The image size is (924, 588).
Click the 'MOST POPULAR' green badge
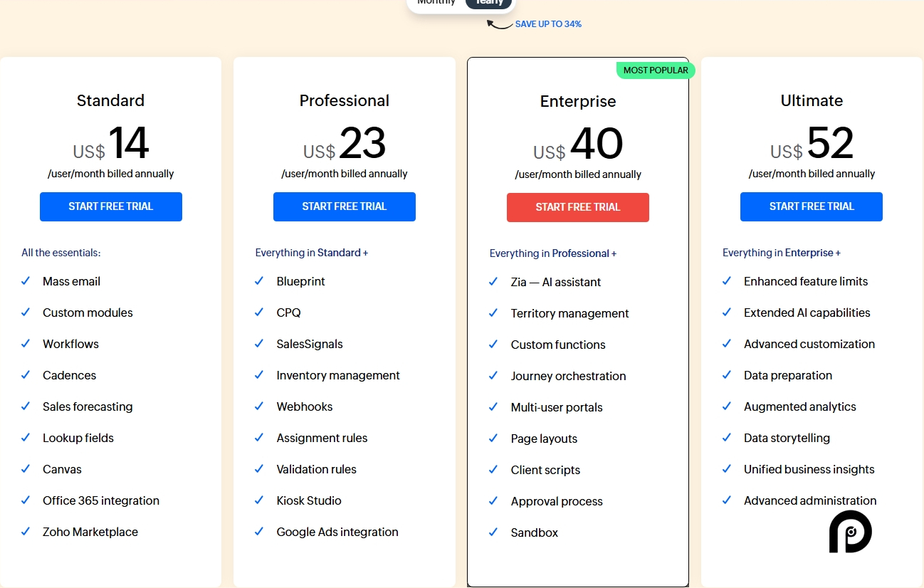pos(656,70)
